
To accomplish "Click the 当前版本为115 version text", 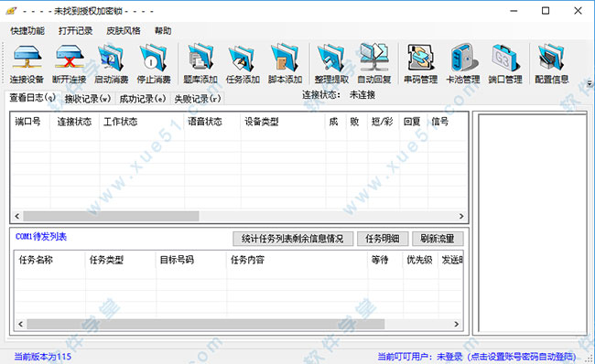I will point(43,357).
